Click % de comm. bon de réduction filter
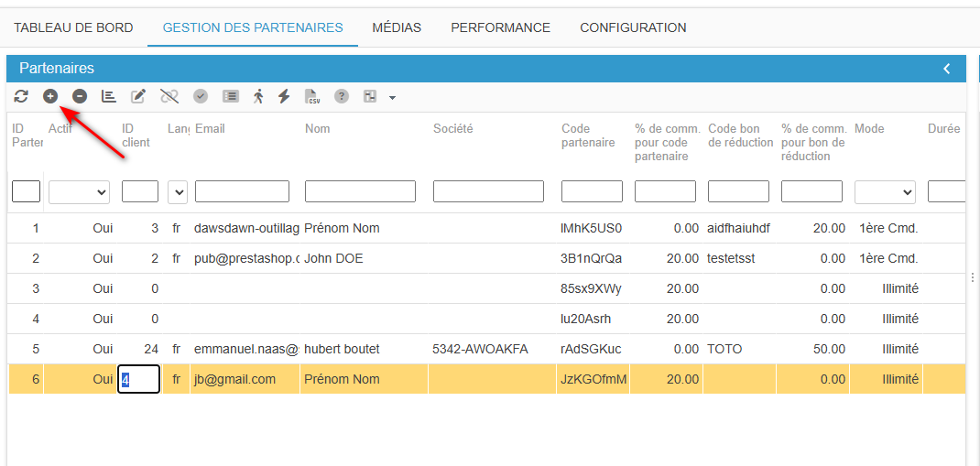Viewport: 980px width, 466px height. (x=811, y=191)
